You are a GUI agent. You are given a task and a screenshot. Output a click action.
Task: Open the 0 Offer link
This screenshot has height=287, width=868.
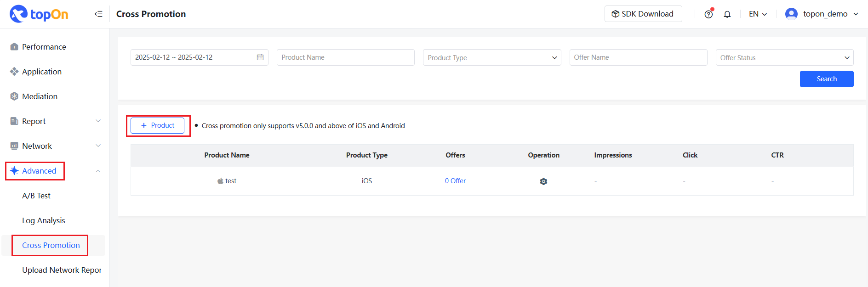455,181
